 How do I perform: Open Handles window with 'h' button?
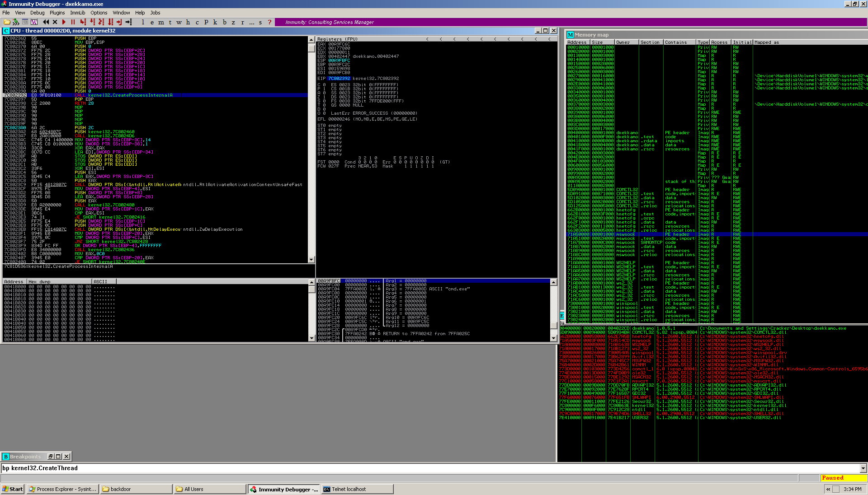(188, 22)
